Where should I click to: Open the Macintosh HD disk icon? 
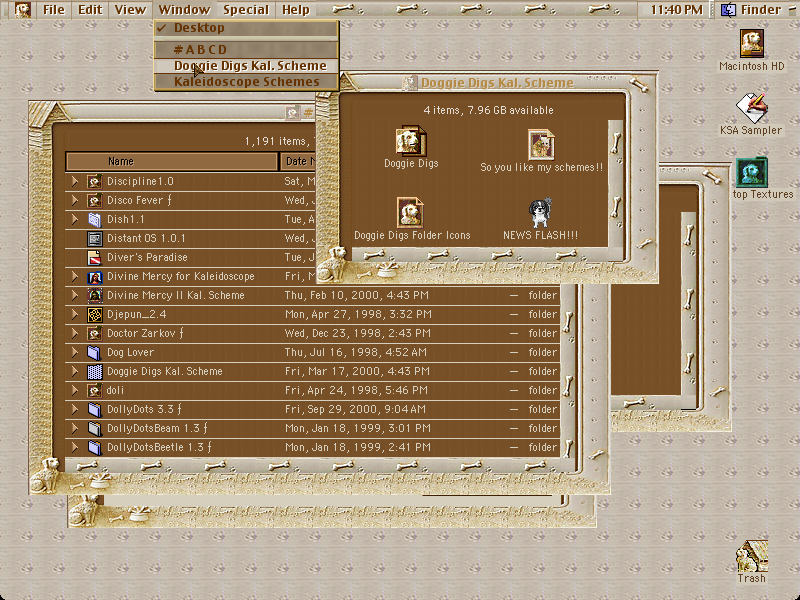point(752,43)
